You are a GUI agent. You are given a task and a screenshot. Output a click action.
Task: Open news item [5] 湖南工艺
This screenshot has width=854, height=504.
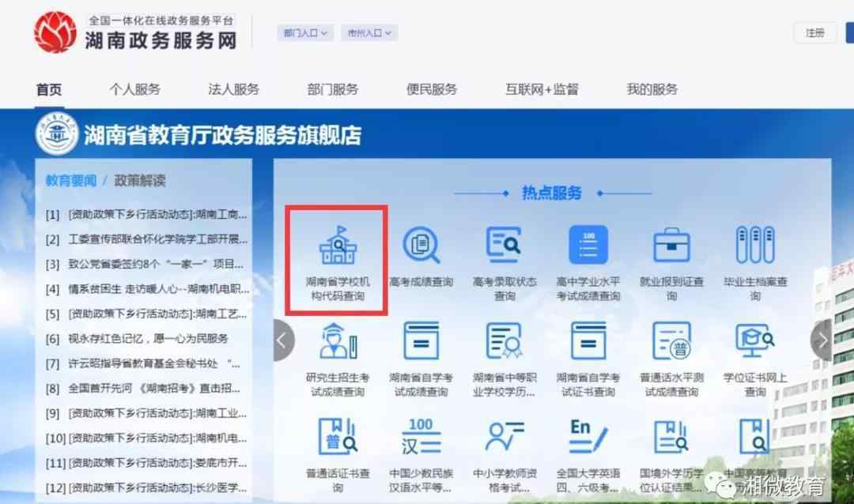click(x=146, y=314)
